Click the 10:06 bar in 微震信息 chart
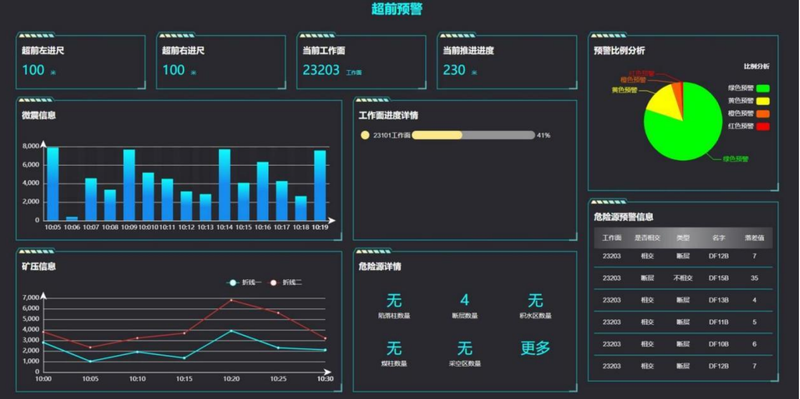The width and height of the screenshot is (800, 399). pos(72,218)
